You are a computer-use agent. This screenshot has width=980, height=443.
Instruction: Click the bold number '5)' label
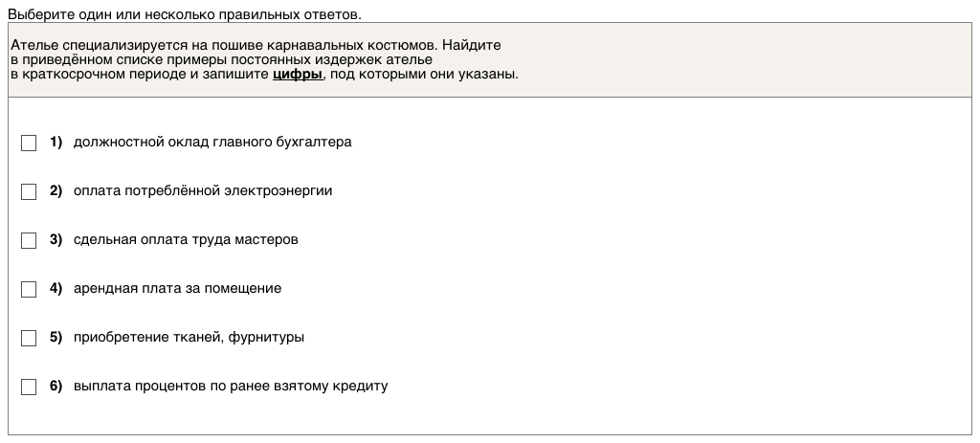tap(56, 337)
